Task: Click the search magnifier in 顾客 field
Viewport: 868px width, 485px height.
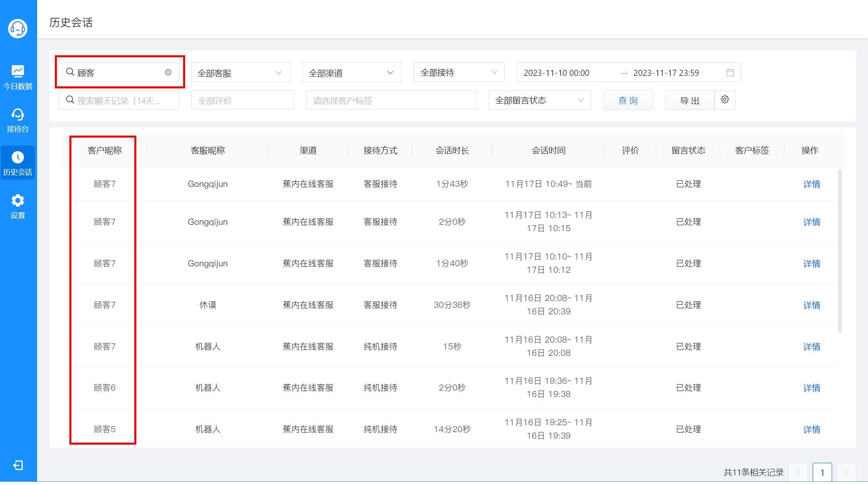Action: [70, 72]
